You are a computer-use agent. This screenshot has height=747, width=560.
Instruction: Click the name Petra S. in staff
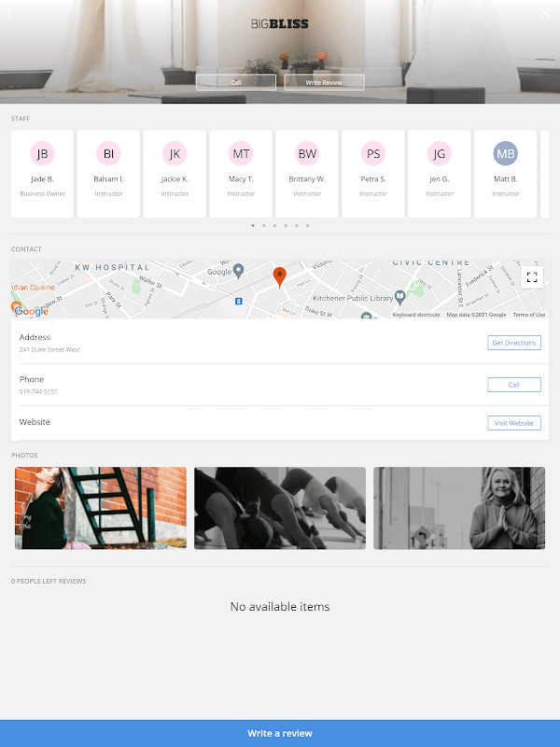click(373, 179)
